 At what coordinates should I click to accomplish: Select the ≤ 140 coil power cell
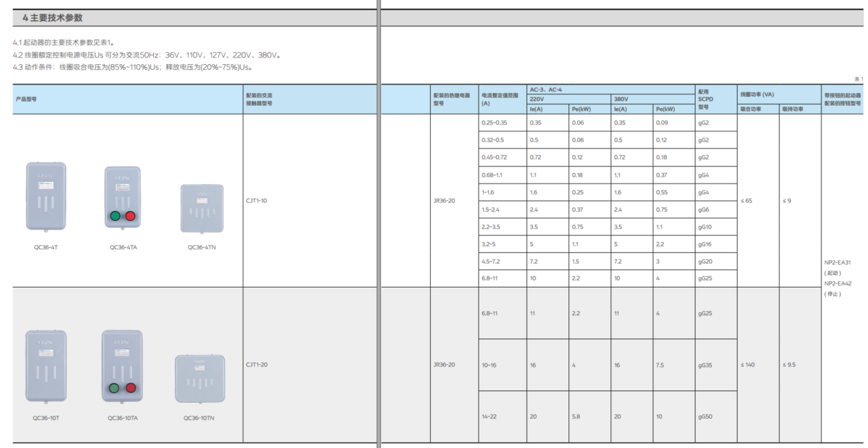pyautogui.click(x=747, y=364)
